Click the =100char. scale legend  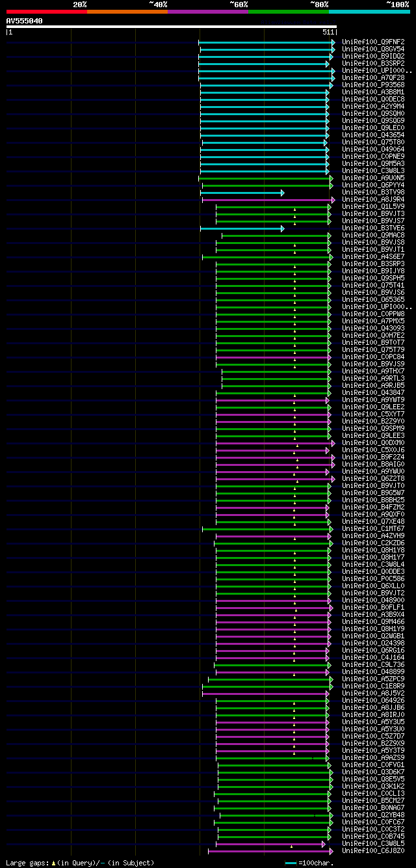tap(309, 863)
